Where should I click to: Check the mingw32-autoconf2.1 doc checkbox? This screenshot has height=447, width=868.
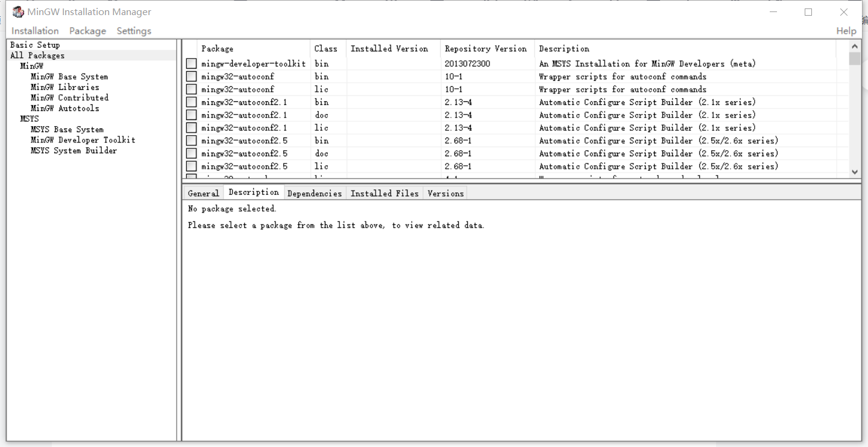click(x=190, y=115)
